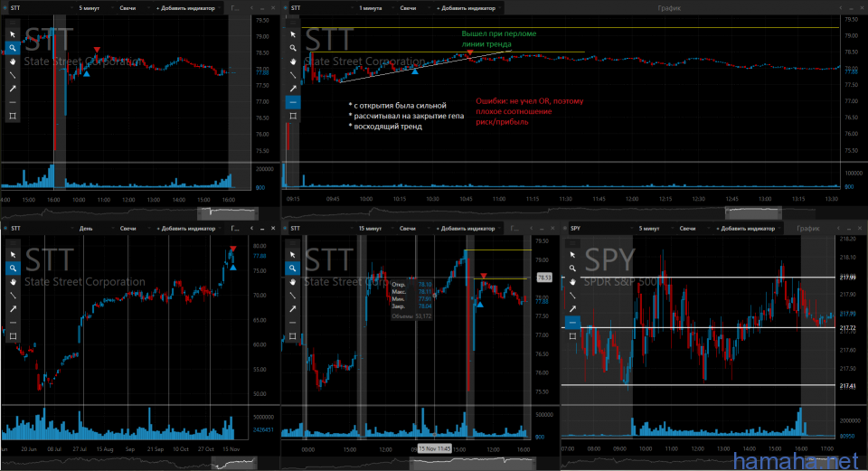Select horizontal line tool in STT 1 минута chart

[x=293, y=102]
